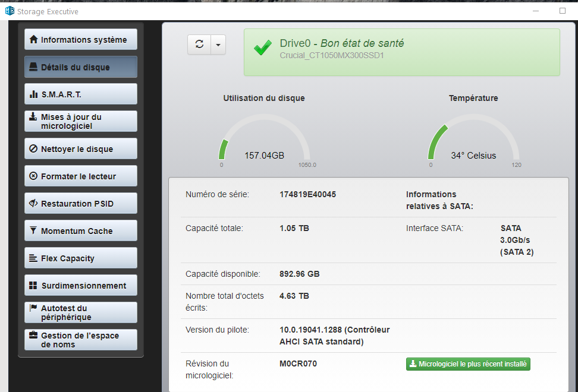Open Flex Capacity page
The height and width of the screenshot is (392, 578).
81,258
